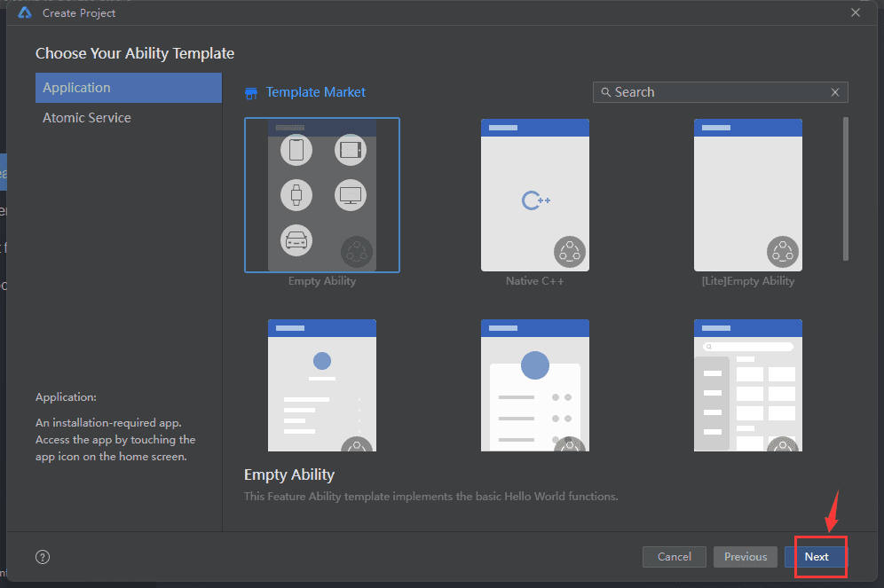Click the "Empty Ability" label under first template
The width and height of the screenshot is (884, 588).
[x=322, y=281]
